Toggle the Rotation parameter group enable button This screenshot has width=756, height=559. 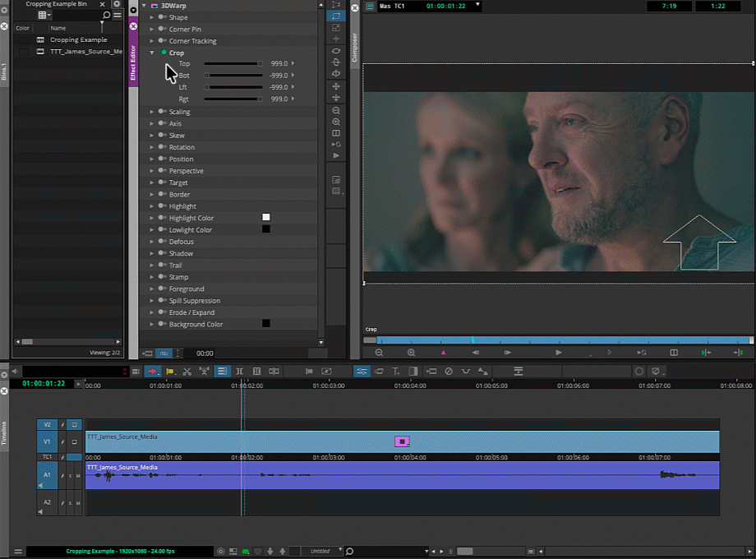(x=163, y=146)
